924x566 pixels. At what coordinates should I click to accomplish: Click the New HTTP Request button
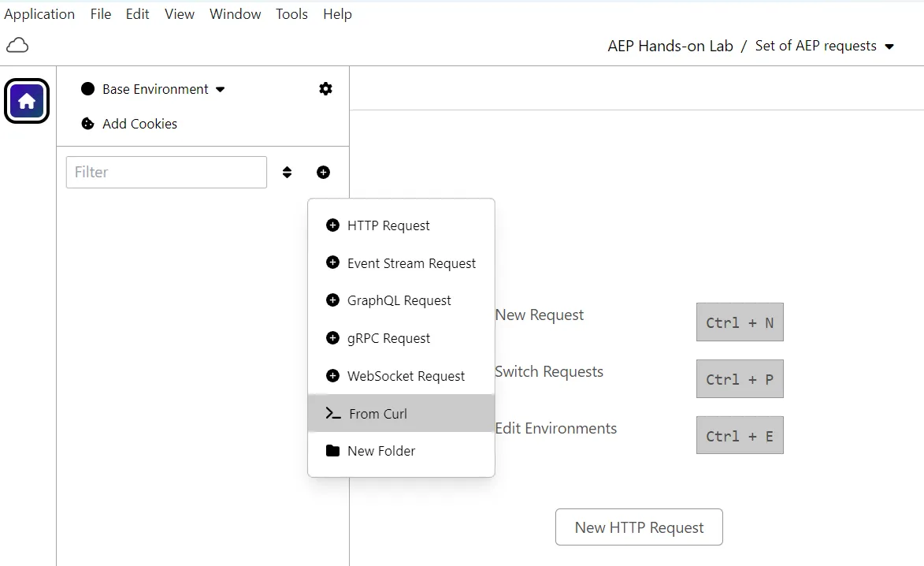pyautogui.click(x=639, y=527)
